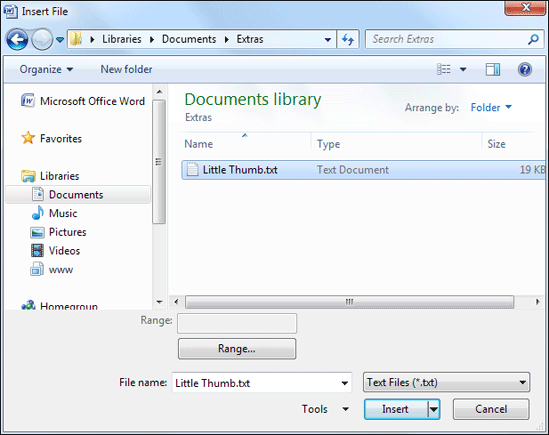Expand the Insert button's arrow menu

tap(434, 409)
